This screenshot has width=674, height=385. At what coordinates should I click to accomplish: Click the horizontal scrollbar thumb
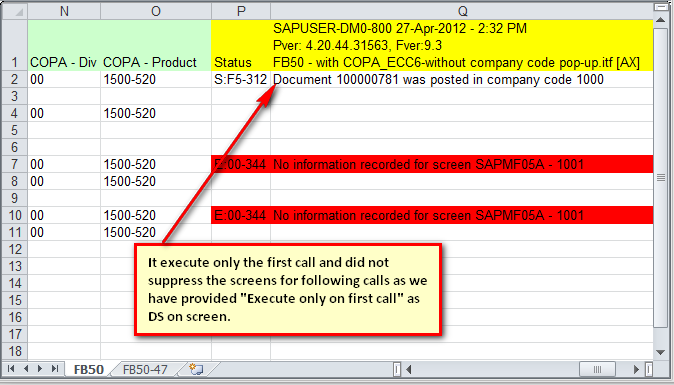click(x=597, y=369)
